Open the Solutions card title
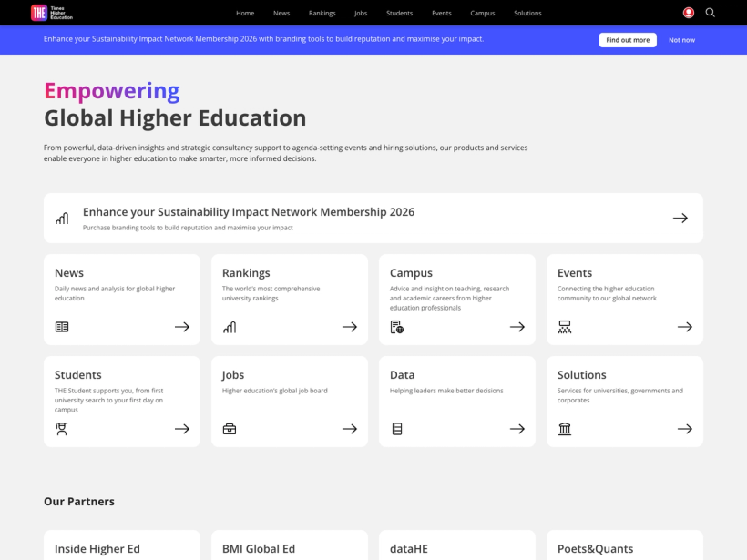The image size is (747, 560). 582,375
